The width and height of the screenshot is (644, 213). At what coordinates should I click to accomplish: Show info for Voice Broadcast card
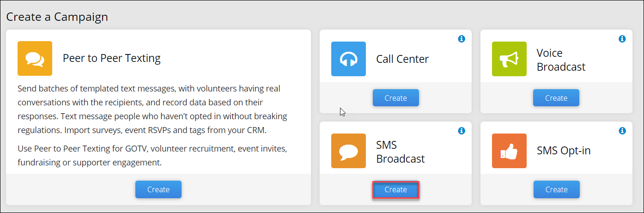tap(622, 39)
